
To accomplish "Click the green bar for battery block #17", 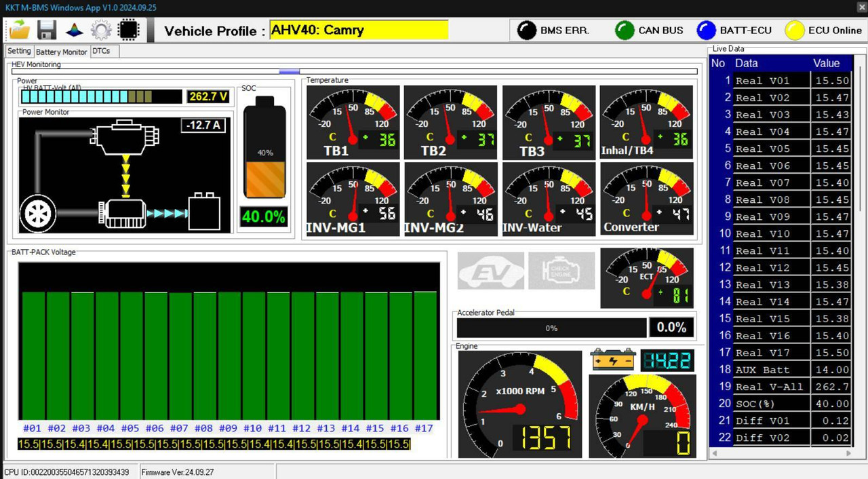I will tap(425, 356).
